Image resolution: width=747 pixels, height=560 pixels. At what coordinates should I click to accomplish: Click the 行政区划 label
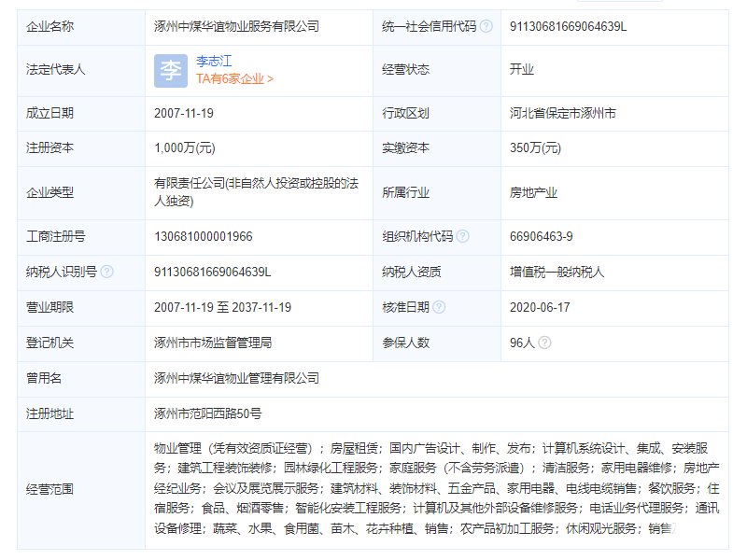[x=405, y=113]
